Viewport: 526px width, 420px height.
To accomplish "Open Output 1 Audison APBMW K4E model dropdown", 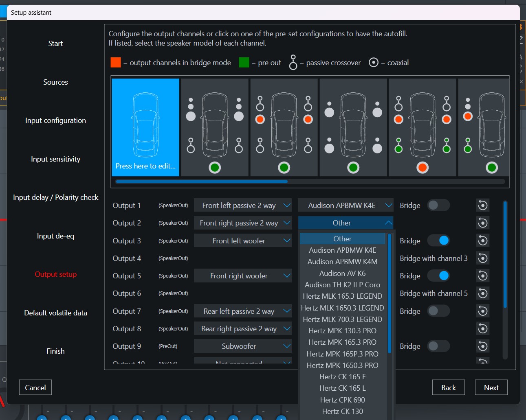I will [x=346, y=205].
